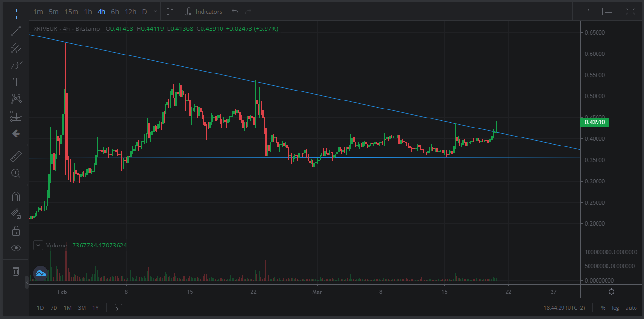Image resolution: width=644 pixels, height=319 pixels.
Task: Open the chart layout panel icon
Action: click(607, 11)
